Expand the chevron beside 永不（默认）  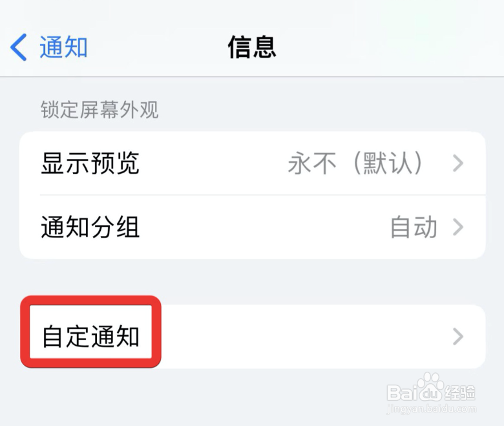tap(458, 163)
